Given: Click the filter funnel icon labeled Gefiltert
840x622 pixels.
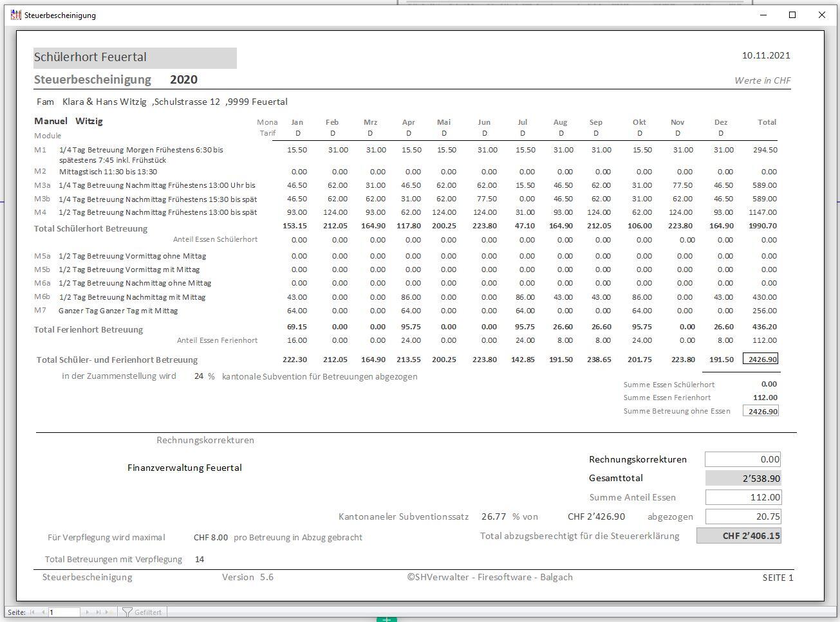Looking at the screenshot, I should pos(127,612).
